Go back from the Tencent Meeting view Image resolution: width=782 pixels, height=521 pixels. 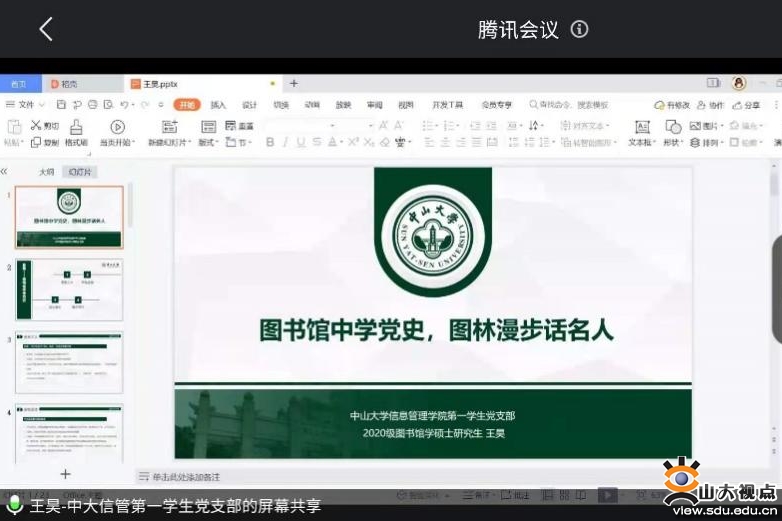tap(46, 29)
